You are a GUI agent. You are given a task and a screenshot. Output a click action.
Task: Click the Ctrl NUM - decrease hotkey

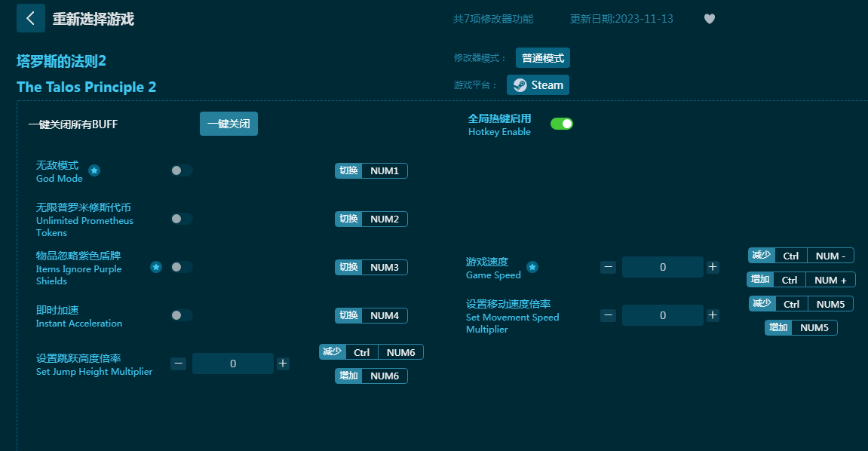coord(801,256)
